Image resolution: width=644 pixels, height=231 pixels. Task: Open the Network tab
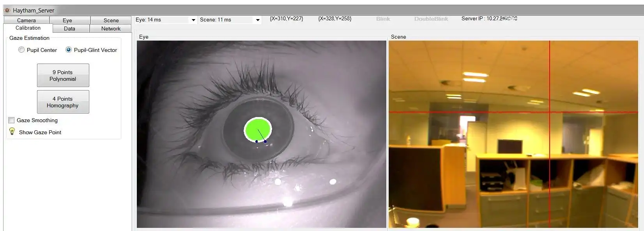pyautogui.click(x=111, y=28)
